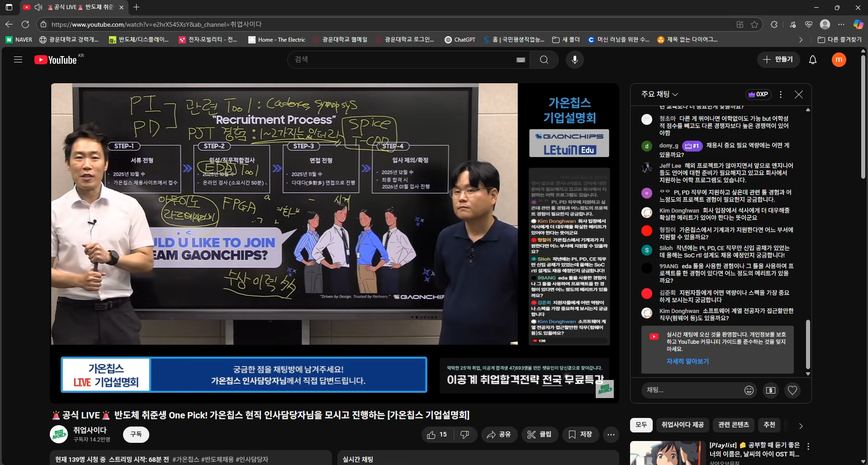Open the account avatar menu

pyautogui.click(x=839, y=60)
